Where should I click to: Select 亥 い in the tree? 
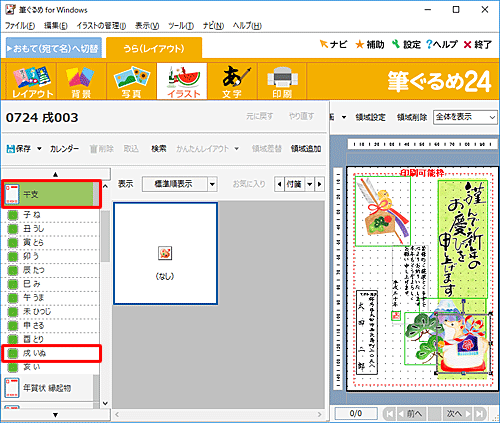50,367
